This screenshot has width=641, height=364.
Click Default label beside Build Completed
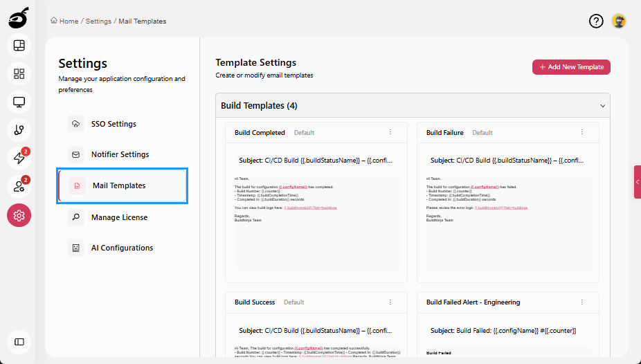pos(304,133)
